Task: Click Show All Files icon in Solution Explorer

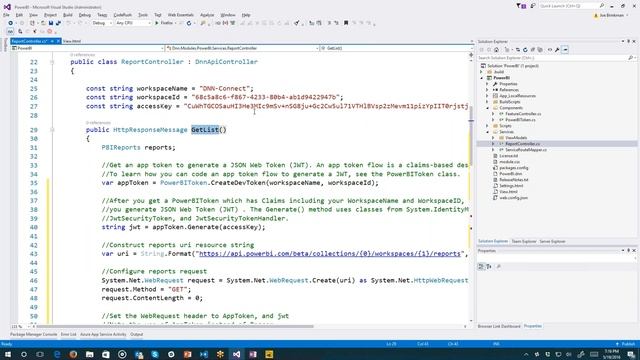Action: click(x=540, y=50)
